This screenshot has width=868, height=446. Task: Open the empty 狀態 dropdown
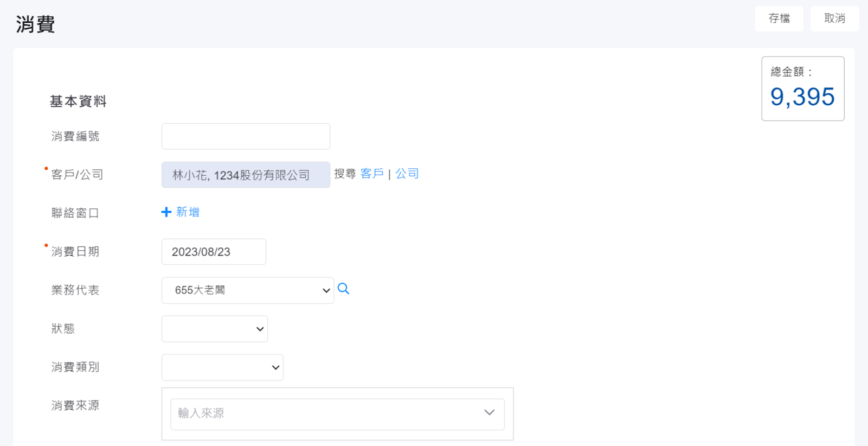tap(214, 329)
